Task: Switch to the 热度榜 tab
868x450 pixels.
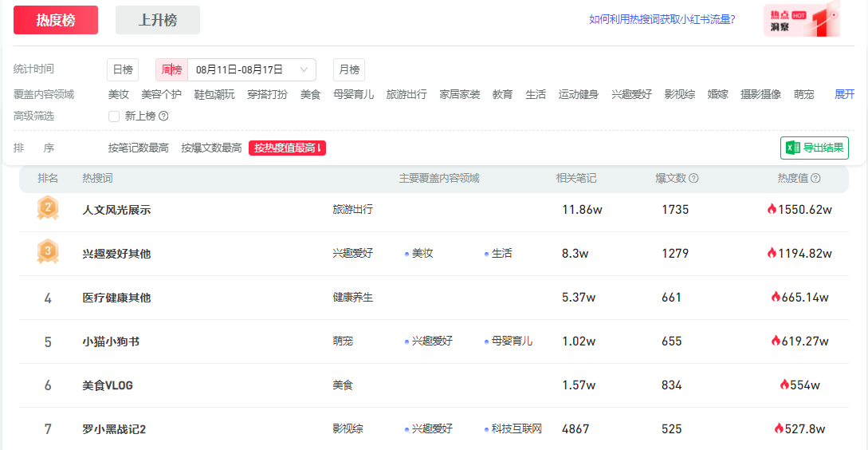Action: tap(56, 20)
